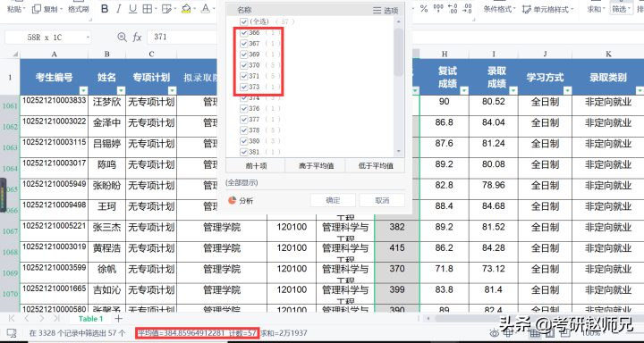
Task: Switch to the Table 1 sheet tab
Action: point(90,318)
